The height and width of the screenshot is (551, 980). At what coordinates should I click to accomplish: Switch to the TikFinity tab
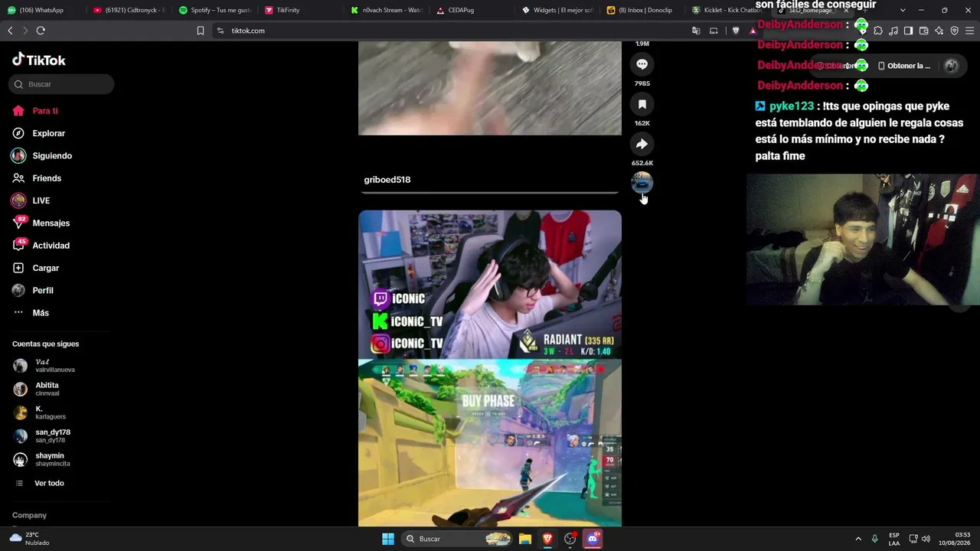(300, 10)
